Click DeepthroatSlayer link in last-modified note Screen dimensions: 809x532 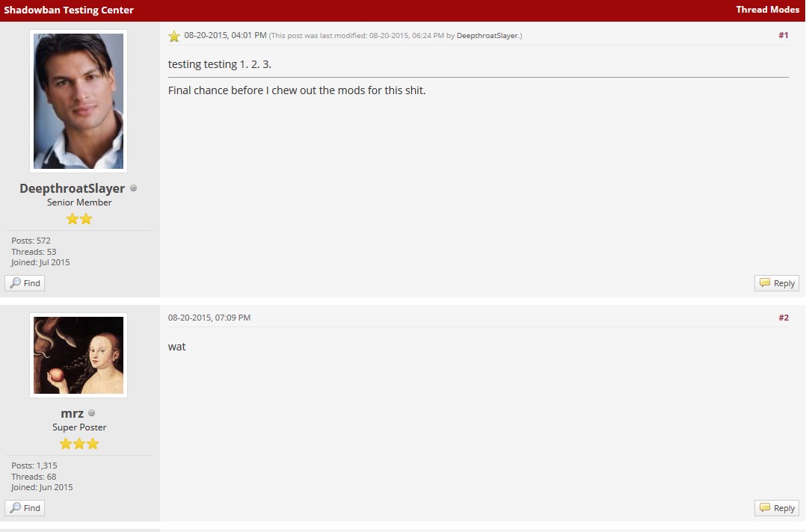pyautogui.click(x=487, y=36)
